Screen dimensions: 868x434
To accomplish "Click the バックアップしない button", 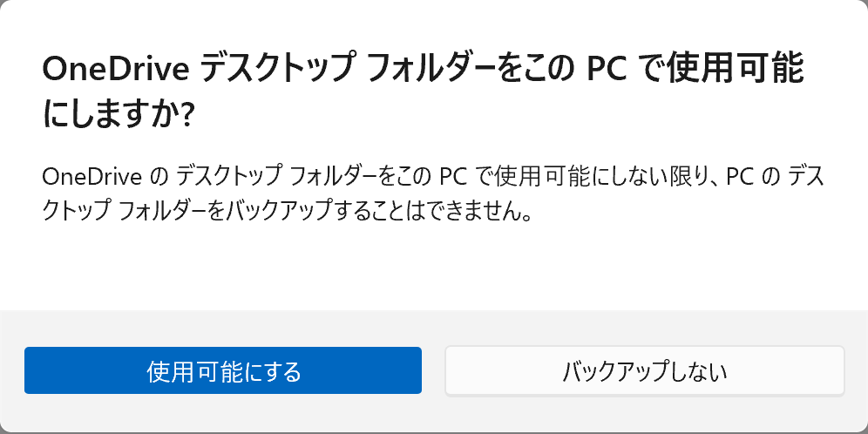I will tap(645, 371).
